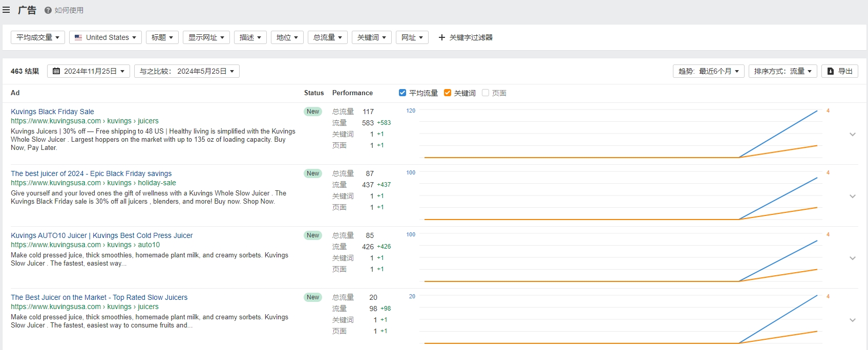Viewport: 868px width, 350px height.
Task: Click the plus icon for keyword filter
Action: [442, 37]
